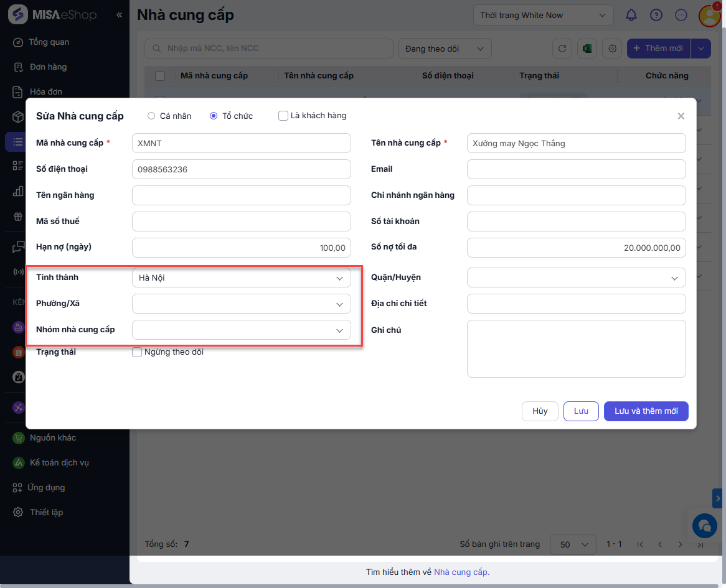Viewport: 726px width, 588px height.
Task: Click the Mã nhà cung cấp field
Action: 241,143
